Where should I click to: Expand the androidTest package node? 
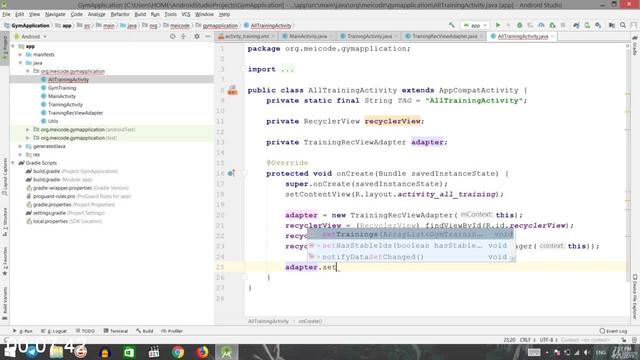point(28,129)
